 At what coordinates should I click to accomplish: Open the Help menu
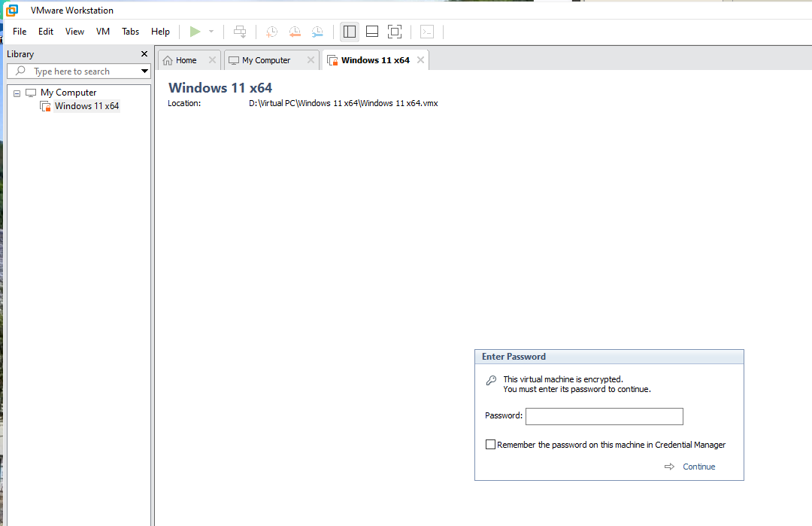click(x=161, y=32)
